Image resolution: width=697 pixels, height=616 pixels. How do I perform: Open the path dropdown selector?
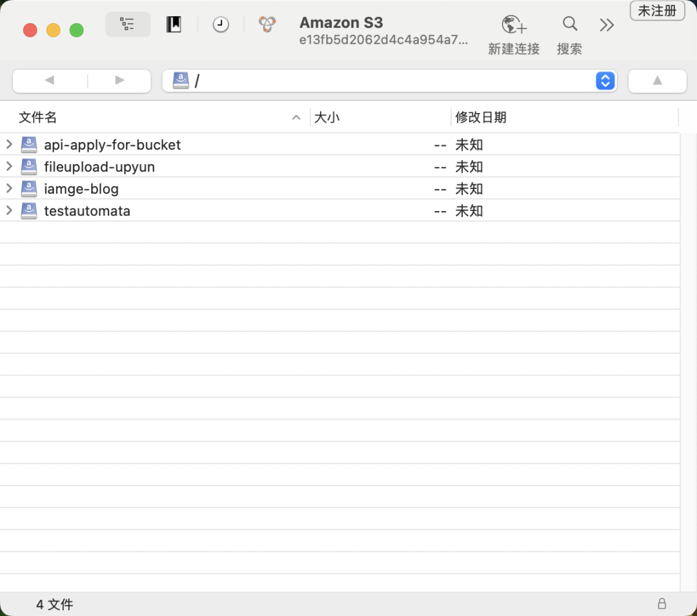click(x=605, y=81)
